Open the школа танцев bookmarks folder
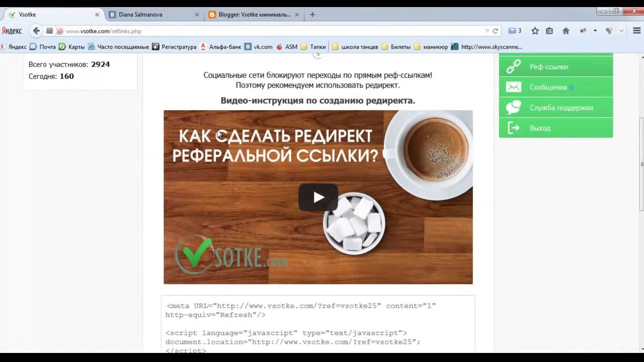 click(355, 47)
